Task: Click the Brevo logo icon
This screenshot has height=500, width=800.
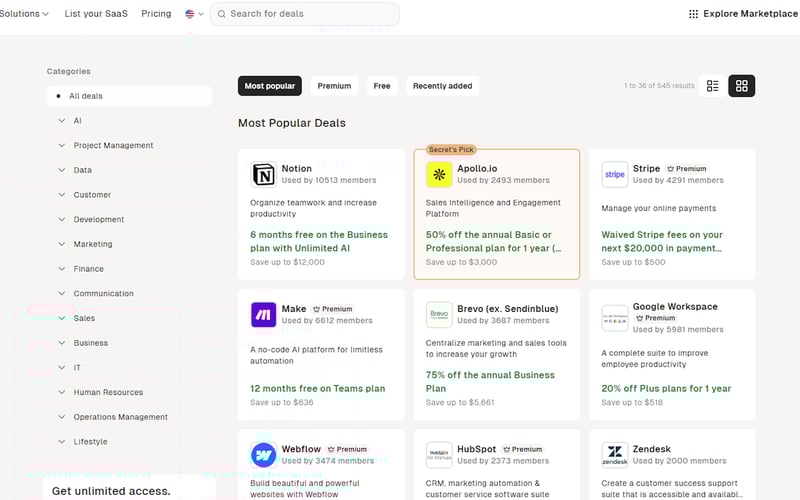Action: tap(439, 315)
